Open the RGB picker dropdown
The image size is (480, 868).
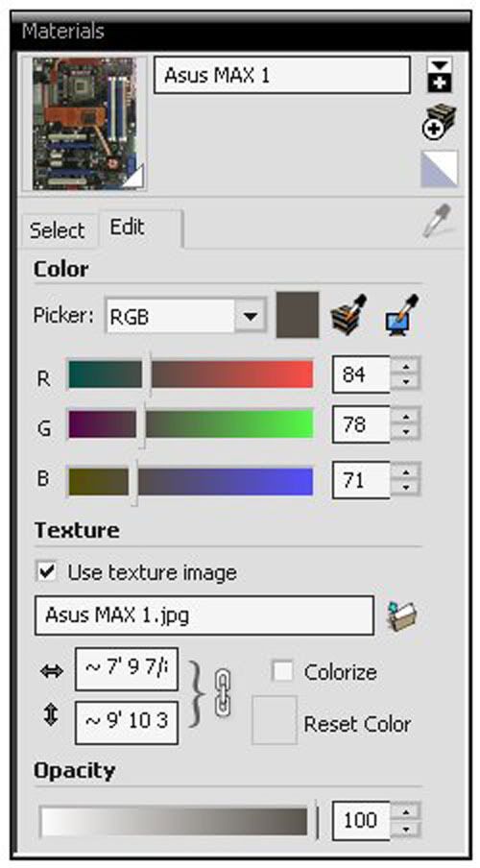click(x=251, y=317)
